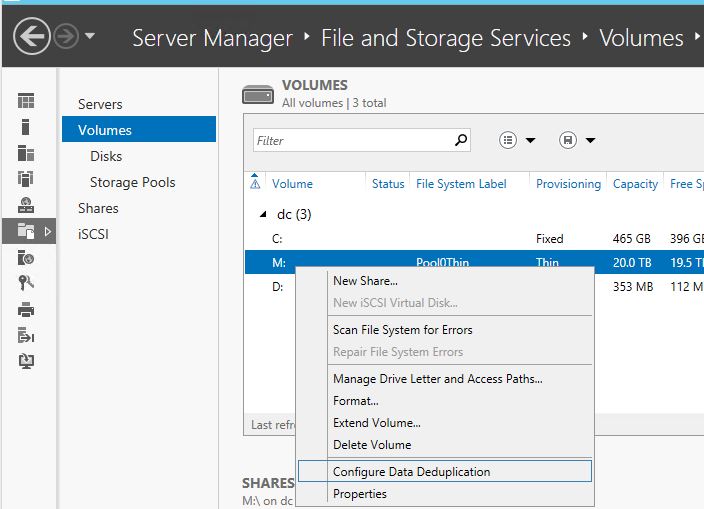Sort by the Volume column header
704x509 pixels.
[x=292, y=184]
